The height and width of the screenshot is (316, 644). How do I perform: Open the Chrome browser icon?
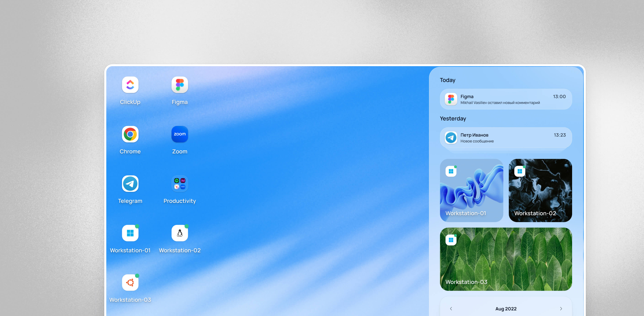click(130, 134)
